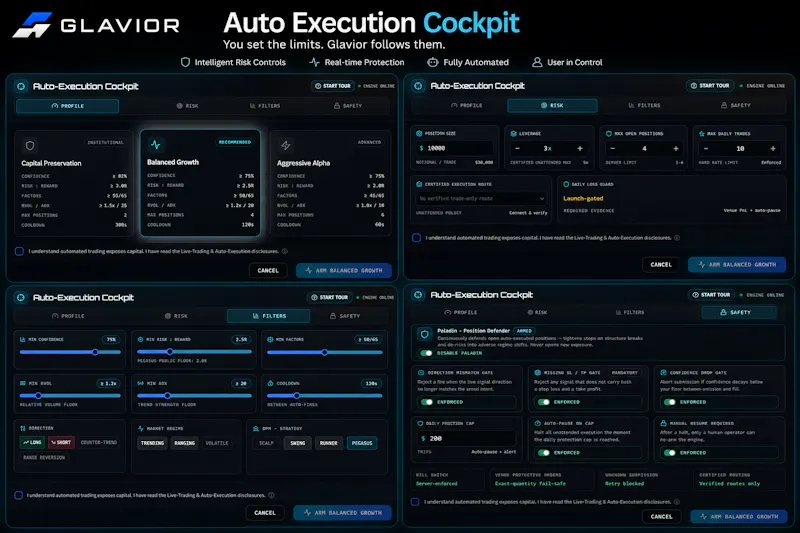The width and height of the screenshot is (800, 533).
Task: Click the Certified Execution Route label icon
Action: [x=419, y=184]
